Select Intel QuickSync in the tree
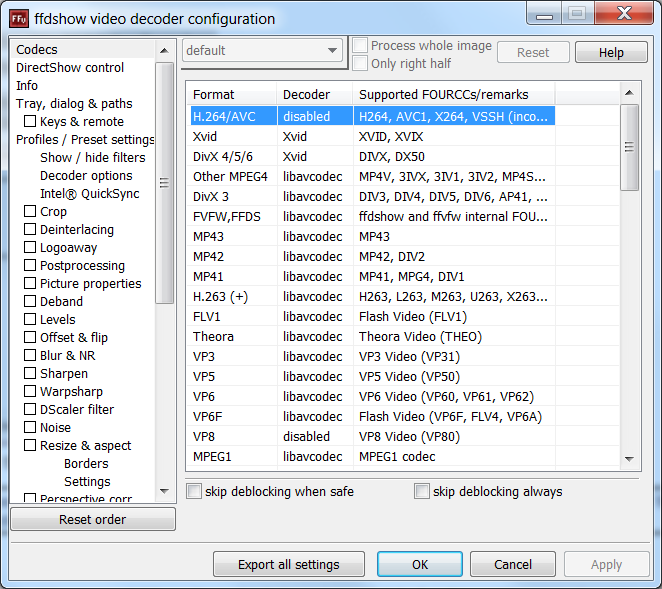Image resolution: width=662 pixels, height=589 pixels. 89,193
